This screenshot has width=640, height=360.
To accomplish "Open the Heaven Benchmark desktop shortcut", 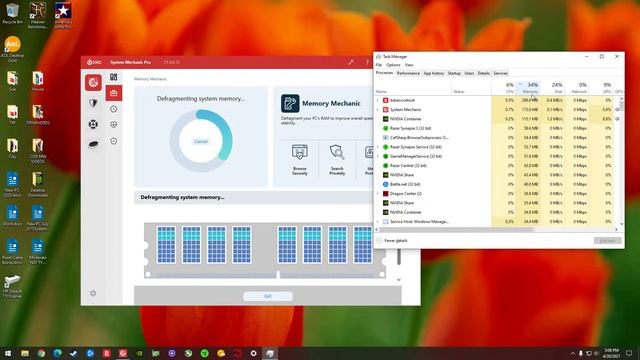I will [x=38, y=15].
